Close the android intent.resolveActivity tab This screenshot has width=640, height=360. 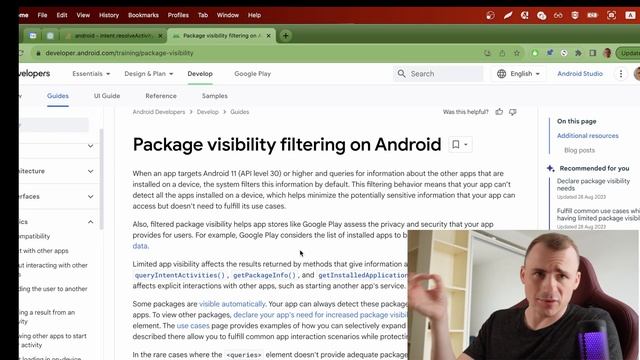pyautogui.click(x=160, y=36)
